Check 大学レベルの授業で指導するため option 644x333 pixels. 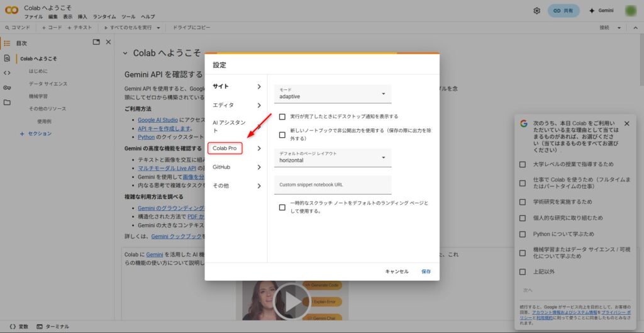(523, 164)
